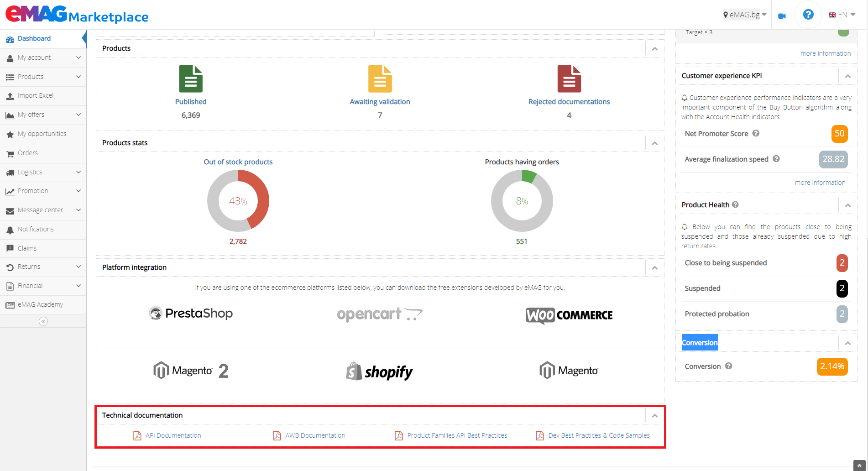
Task: Click the green Published documents icon
Action: pyautogui.click(x=191, y=79)
